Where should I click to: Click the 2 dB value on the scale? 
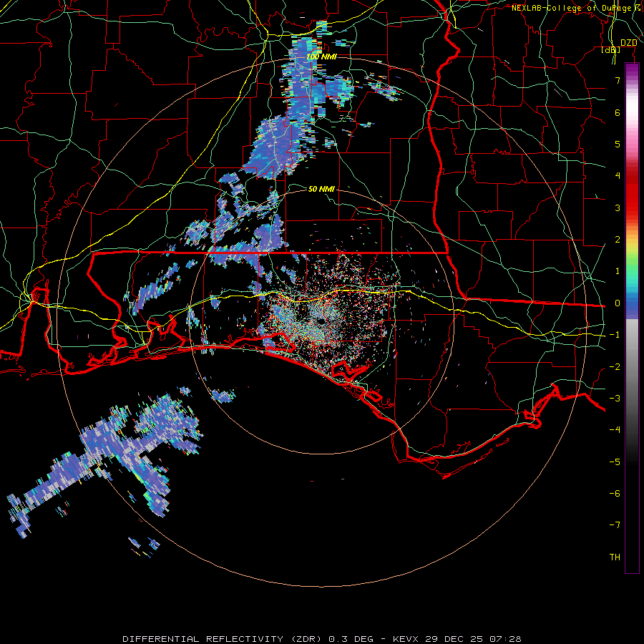[x=618, y=240]
